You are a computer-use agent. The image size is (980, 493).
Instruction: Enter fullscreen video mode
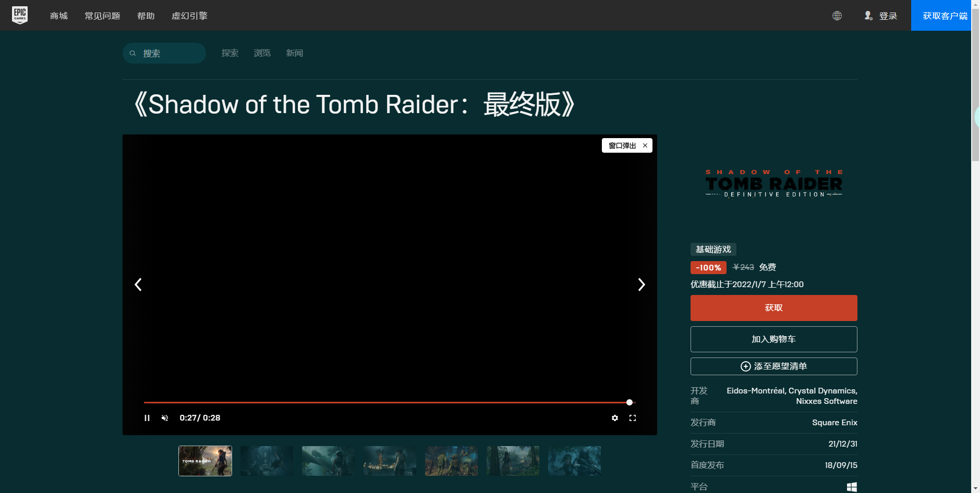633,417
